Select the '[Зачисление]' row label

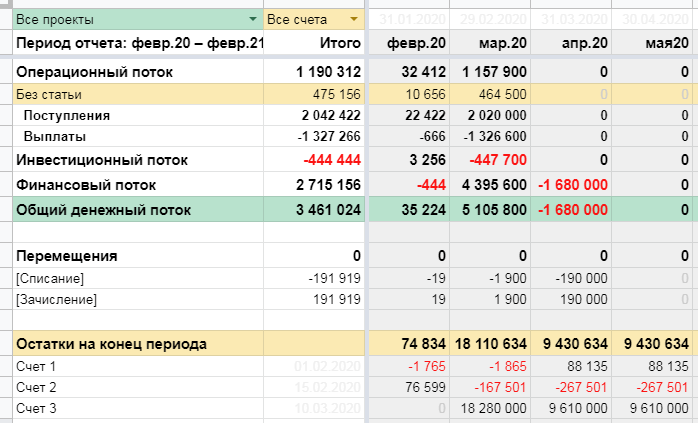(x=56, y=299)
